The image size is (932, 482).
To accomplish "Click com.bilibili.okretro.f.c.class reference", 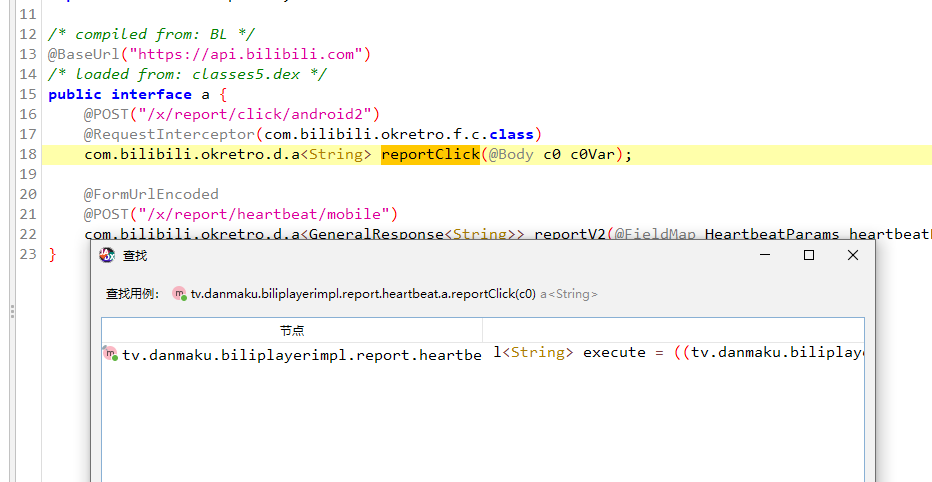I will pyautogui.click(x=399, y=134).
